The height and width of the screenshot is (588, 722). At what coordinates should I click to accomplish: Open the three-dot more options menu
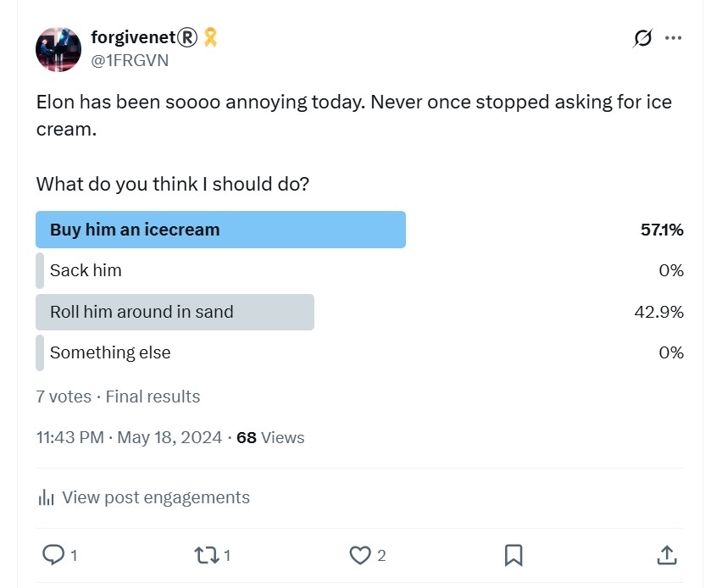point(673,38)
